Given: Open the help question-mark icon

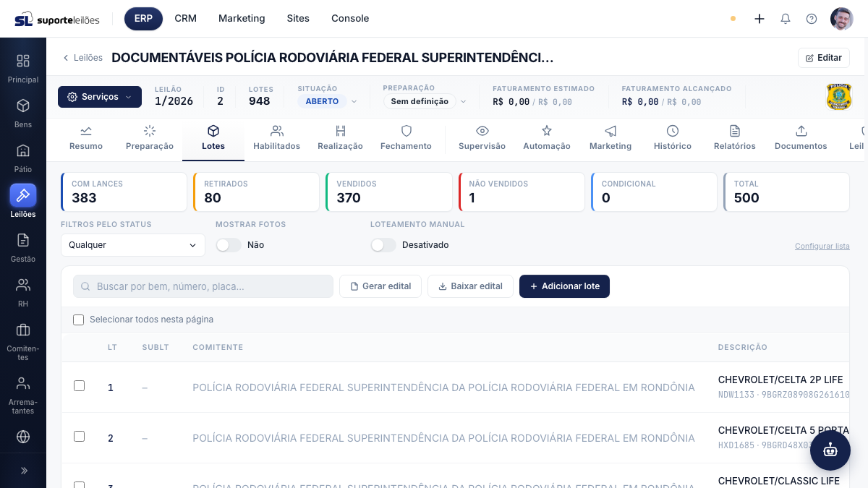Looking at the screenshot, I should [812, 19].
